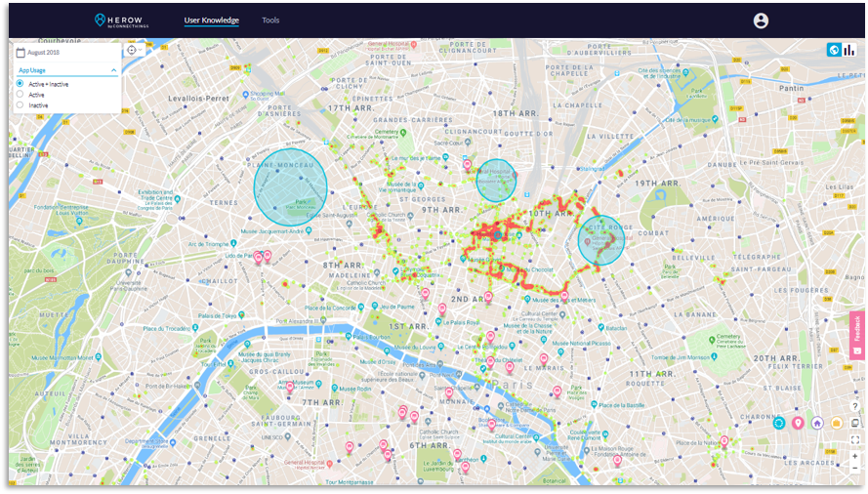Screen dimensions: 868x494
Task: Click the pink location pin filter icon
Action: pyautogui.click(x=798, y=423)
